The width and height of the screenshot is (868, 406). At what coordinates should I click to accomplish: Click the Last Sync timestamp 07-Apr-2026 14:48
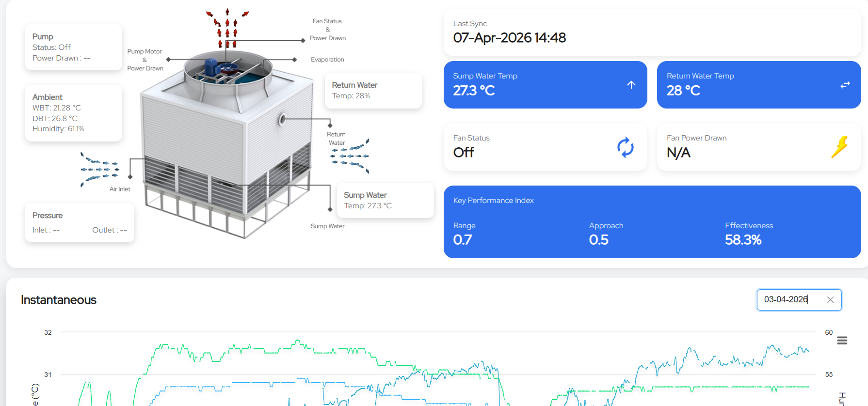click(x=510, y=38)
